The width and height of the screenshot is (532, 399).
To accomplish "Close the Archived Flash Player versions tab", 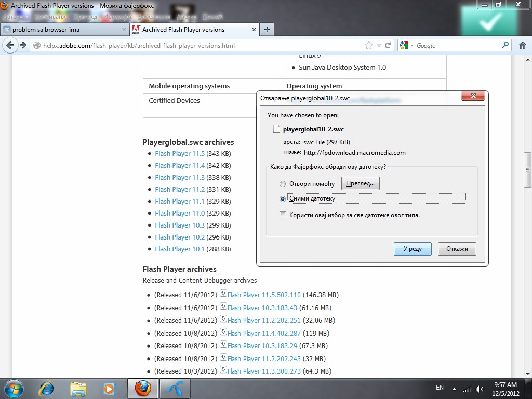I will coord(254,30).
